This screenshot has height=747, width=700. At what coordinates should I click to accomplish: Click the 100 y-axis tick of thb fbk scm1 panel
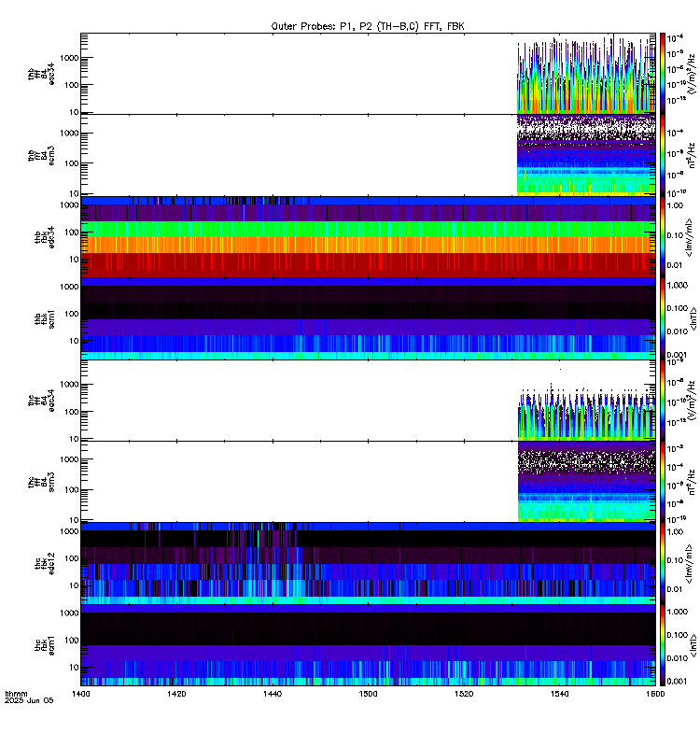point(72,314)
